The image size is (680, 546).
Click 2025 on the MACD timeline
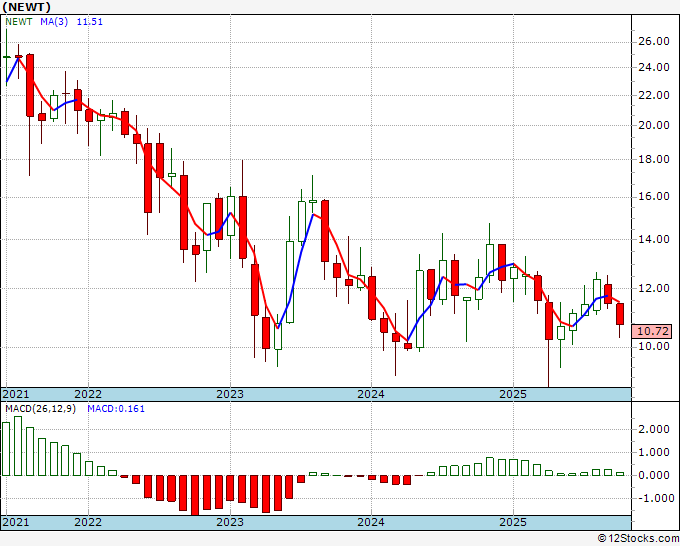(513, 522)
